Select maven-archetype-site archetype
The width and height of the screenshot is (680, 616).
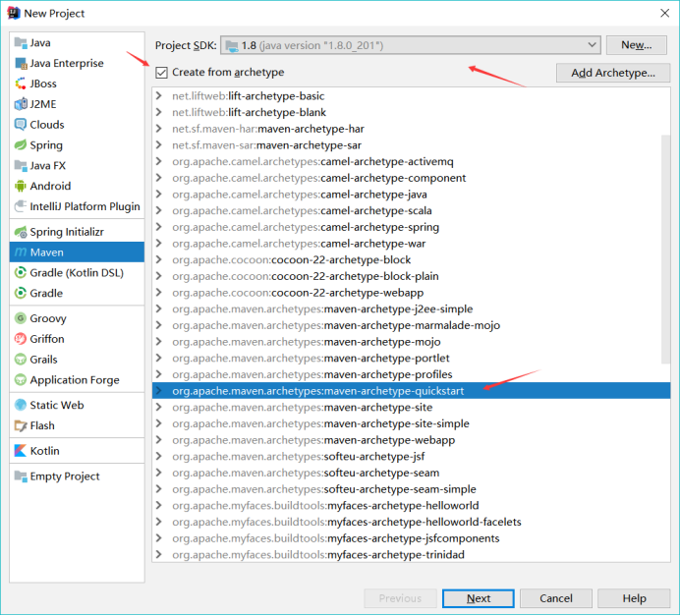click(x=411, y=407)
